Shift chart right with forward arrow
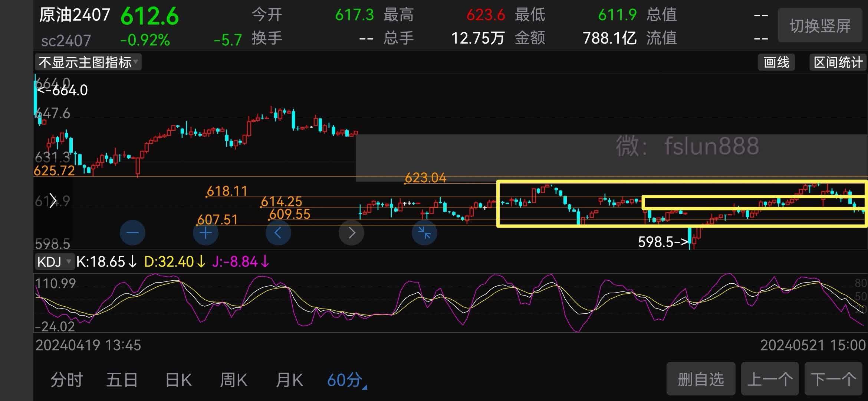This screenshot has height=401, width=868. coord(351,233)
